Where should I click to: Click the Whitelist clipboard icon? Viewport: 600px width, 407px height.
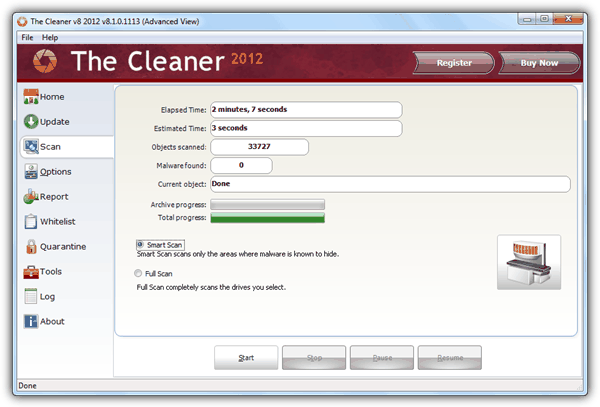pyautogui.click(x=31, y=221)
